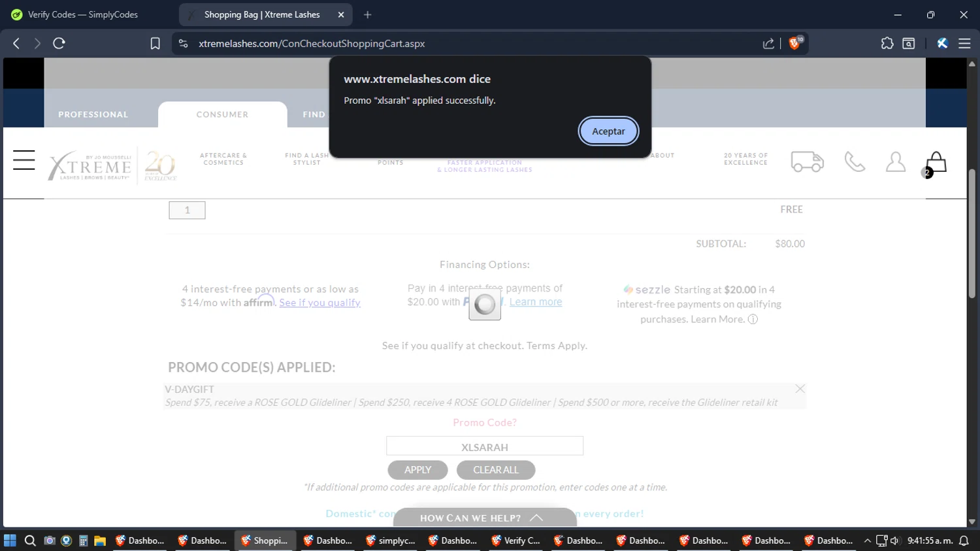The width and height of the screenshot is (980, 551).
Task: Reload the page
Action: click(x=59, y=43)
